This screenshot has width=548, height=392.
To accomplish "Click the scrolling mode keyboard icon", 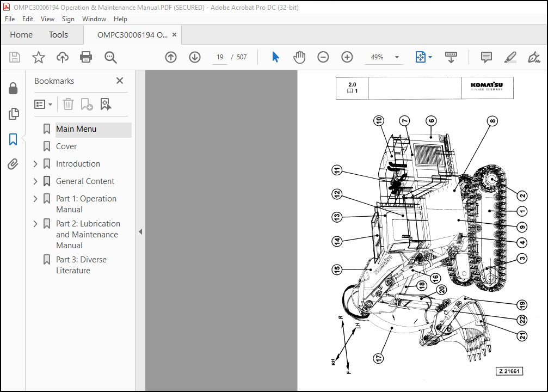I will (x=451, y=57).
